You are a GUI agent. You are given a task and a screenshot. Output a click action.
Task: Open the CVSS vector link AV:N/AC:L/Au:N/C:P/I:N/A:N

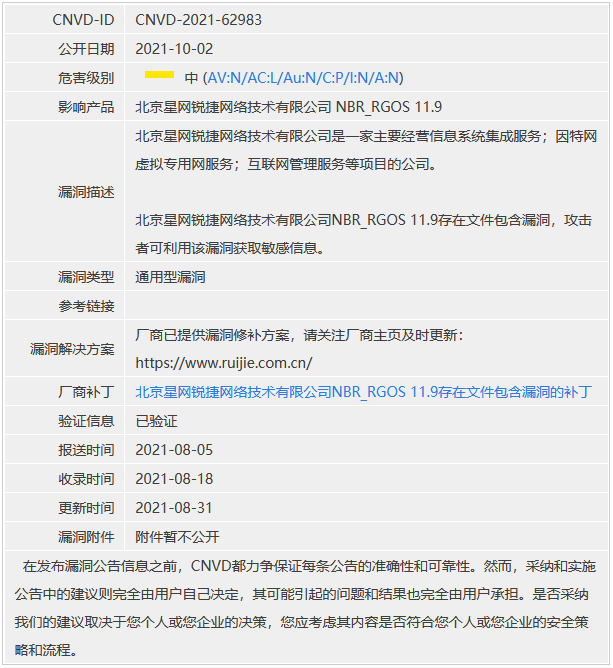click(304, 78)
